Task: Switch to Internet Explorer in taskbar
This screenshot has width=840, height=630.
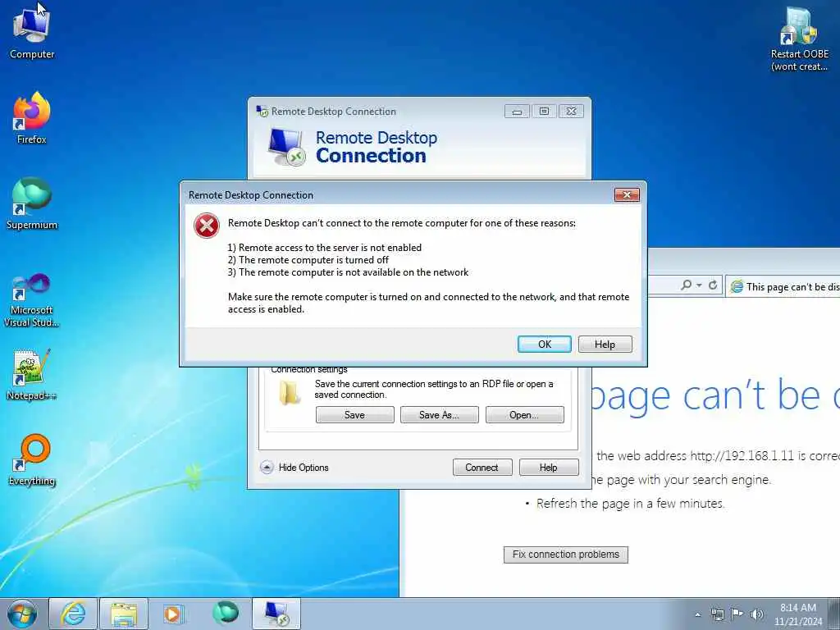Action: [73, 614]
